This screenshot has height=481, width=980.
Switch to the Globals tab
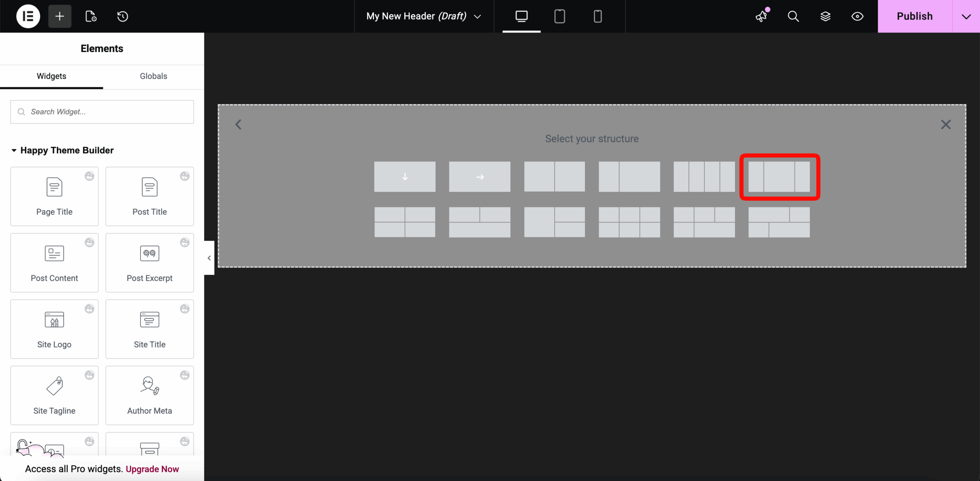[x=153, y=76]
